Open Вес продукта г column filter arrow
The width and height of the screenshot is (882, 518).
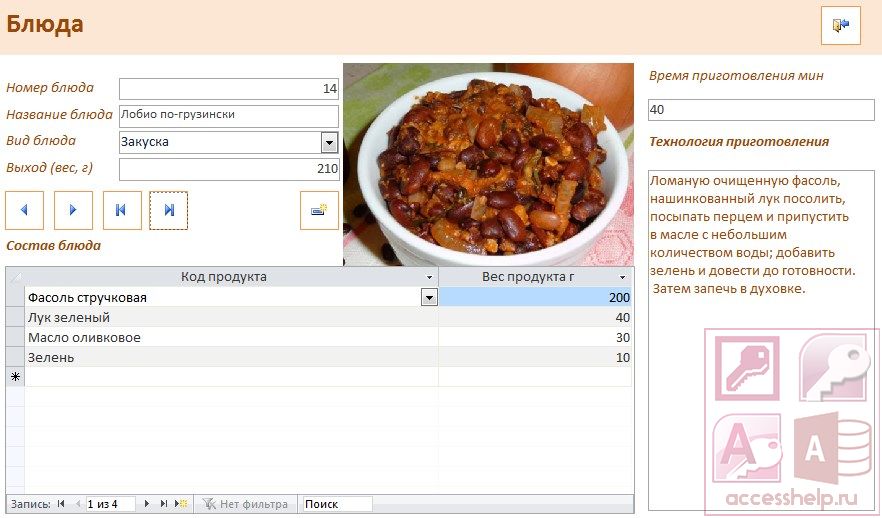coord(622,277)
